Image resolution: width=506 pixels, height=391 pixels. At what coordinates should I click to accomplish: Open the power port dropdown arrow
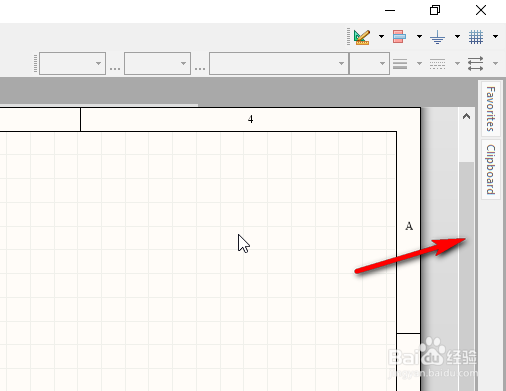(x=457, y=37)
